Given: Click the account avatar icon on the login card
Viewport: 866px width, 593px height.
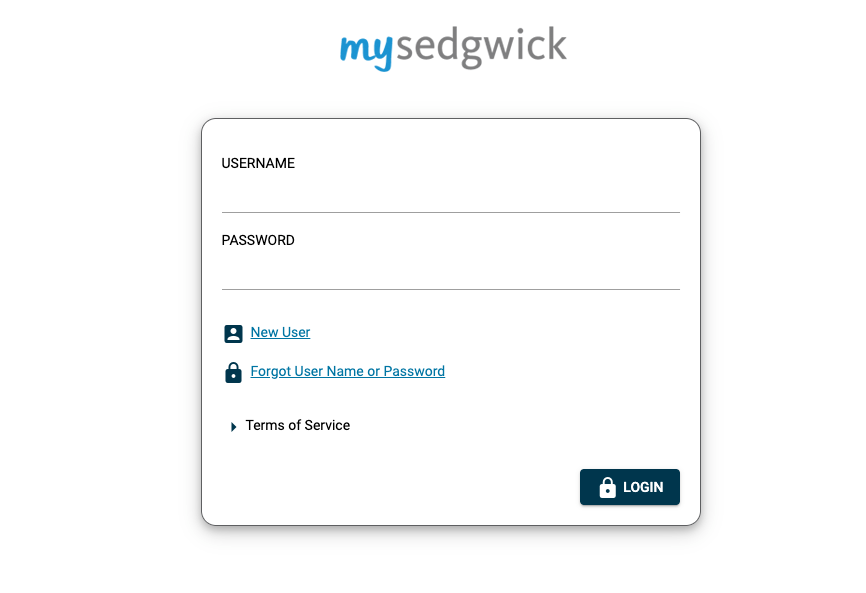Looking at the screenshot, I should (x=233, y=332).
